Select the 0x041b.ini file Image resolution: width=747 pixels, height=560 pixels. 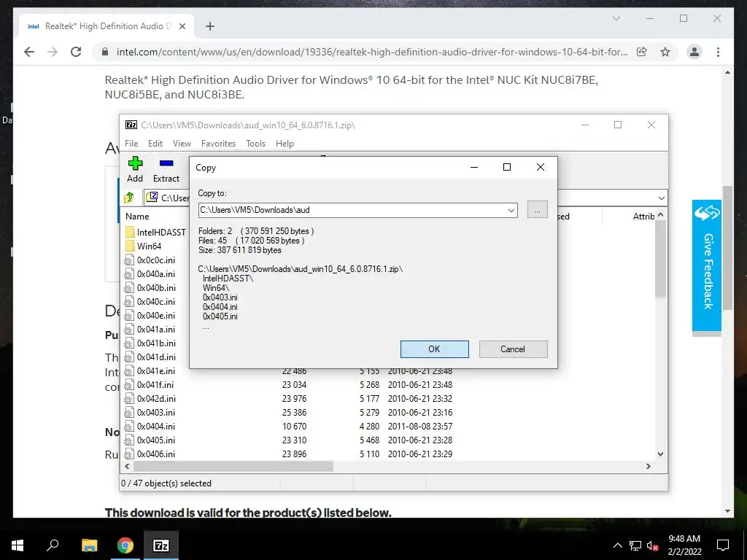pos(150,343)
